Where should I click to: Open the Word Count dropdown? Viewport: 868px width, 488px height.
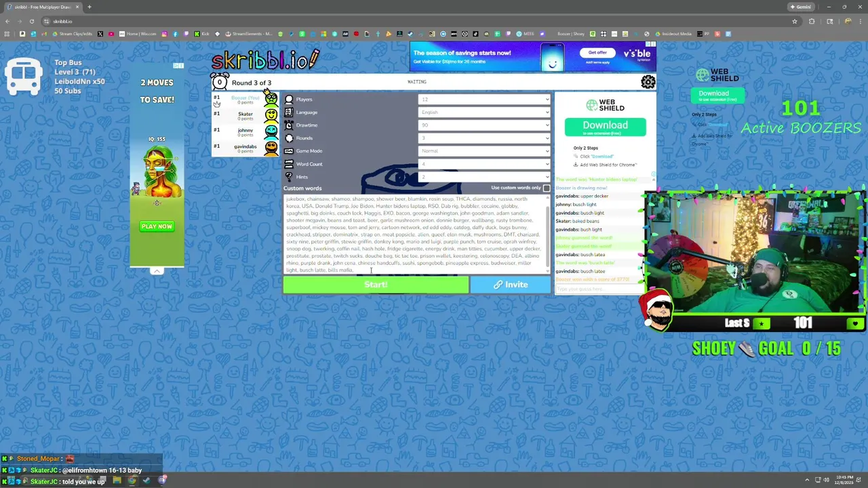tap(484, 164)
